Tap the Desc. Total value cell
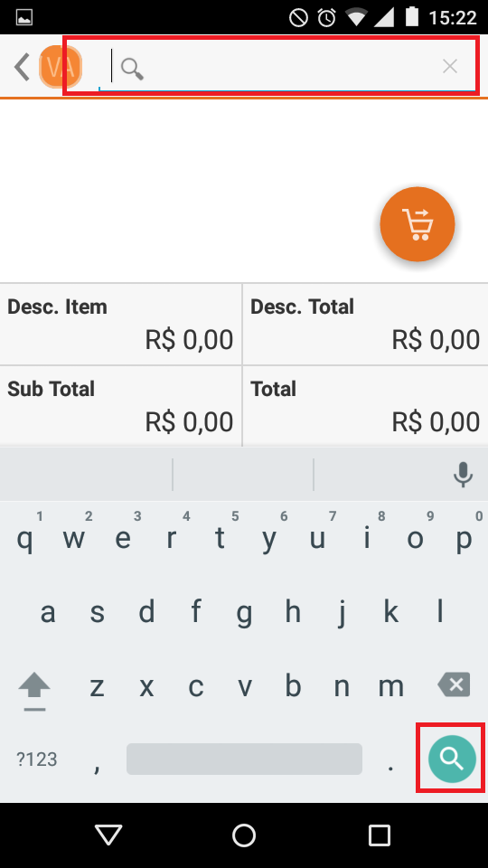Image resolution: width=488 pixels, height=868 pixels. (x=365, y=325)
